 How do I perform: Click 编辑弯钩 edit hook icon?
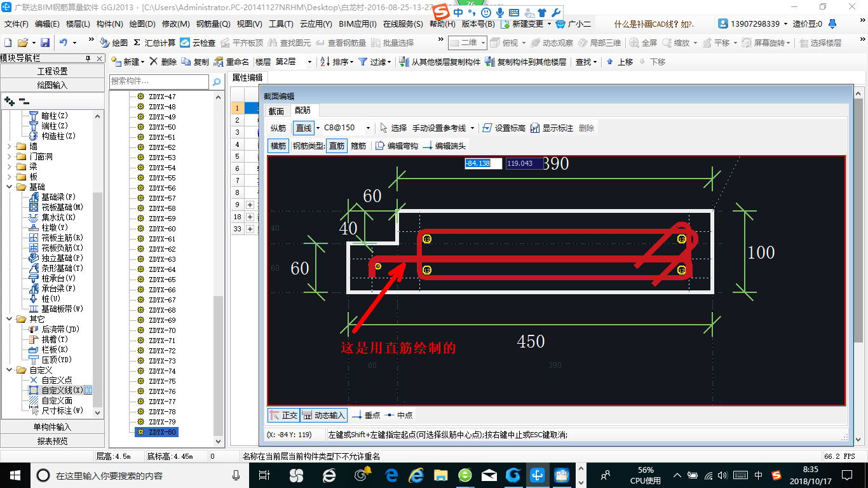(397, 146)
